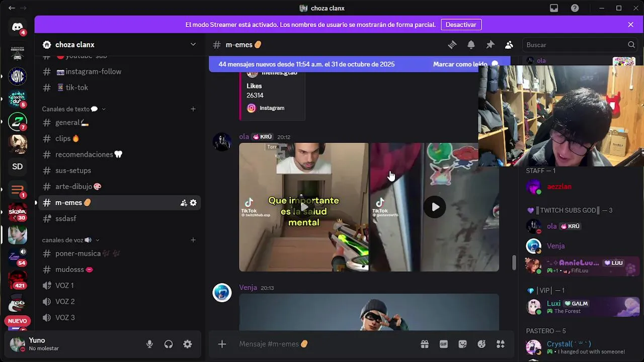
Task: Join VOZ 1 voice channel
Action: 120,286
